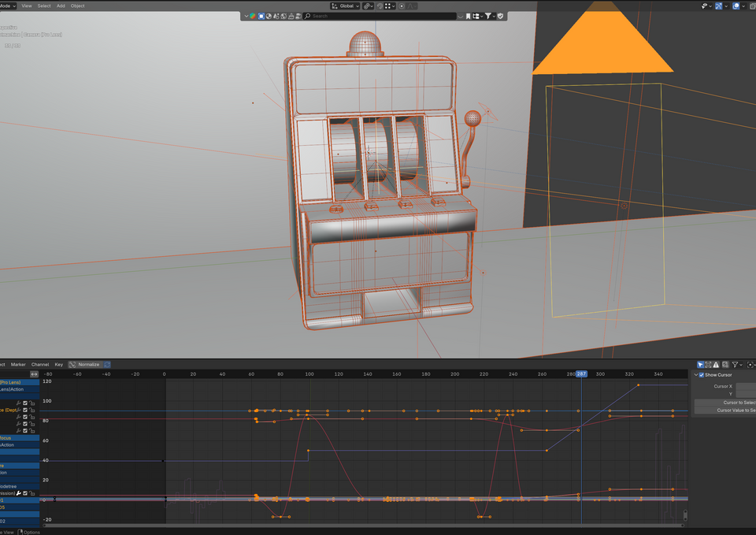
Task: Toggle only-selected arrow icon in graph header
Action: 701,365
